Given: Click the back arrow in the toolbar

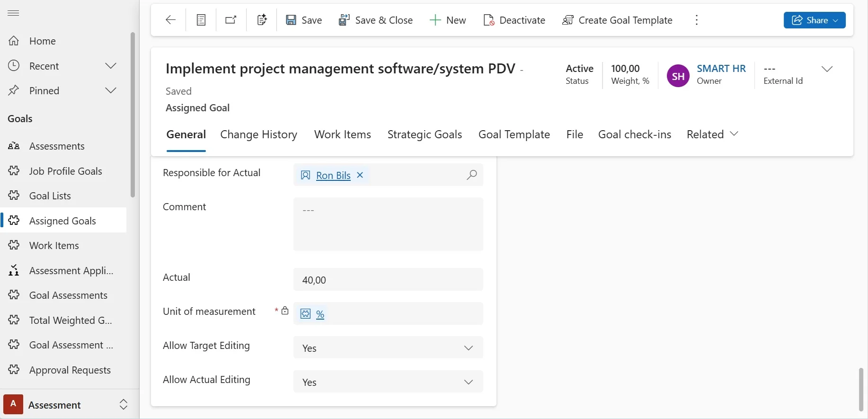Looking at the screenshot, I should (170, 20).
